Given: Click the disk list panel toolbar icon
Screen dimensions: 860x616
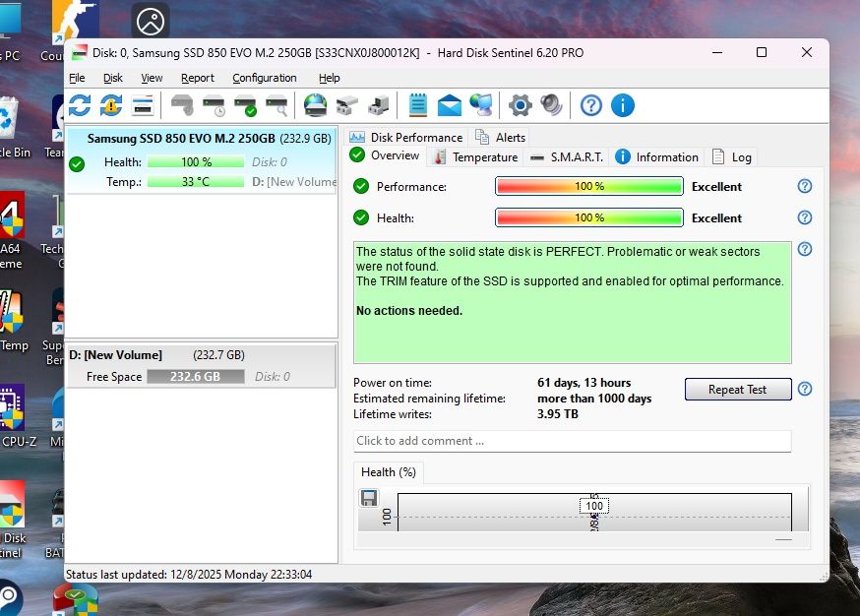Looking at the screenshot, I should tap(143, 105).
